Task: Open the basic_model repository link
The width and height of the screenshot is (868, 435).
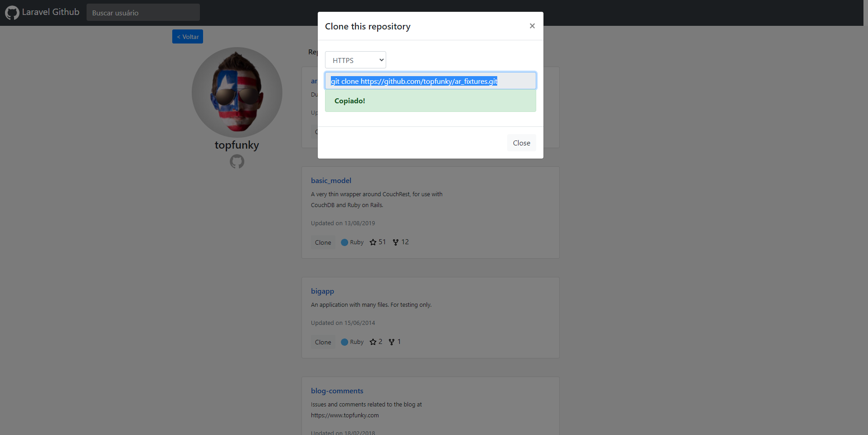Action: pos(331,180)
